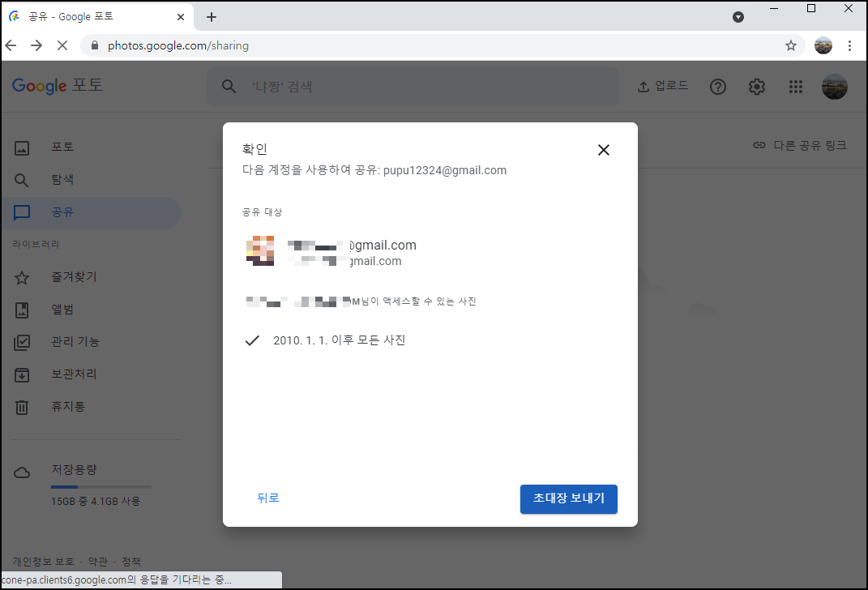Click the storage usage progress bar

click(101, 487)
